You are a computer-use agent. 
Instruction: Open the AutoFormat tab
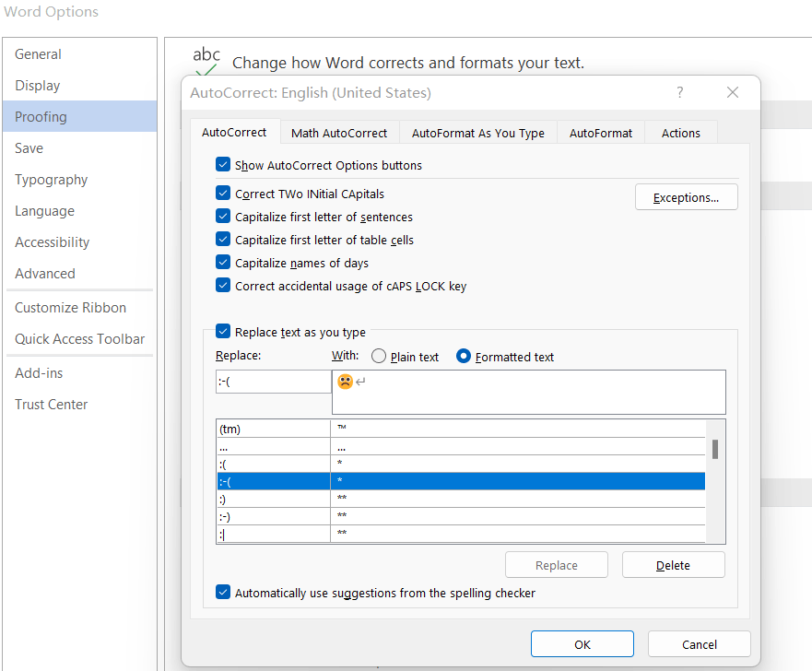coord(601,133)
